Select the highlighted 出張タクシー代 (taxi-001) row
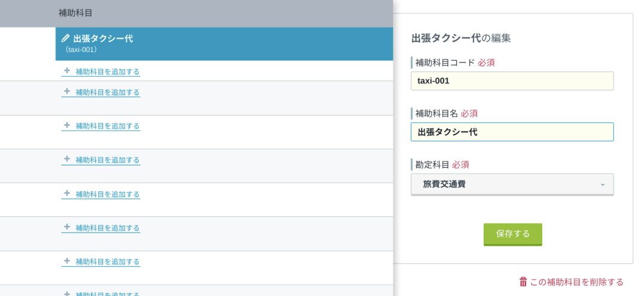644x296 pixels. 224,44
